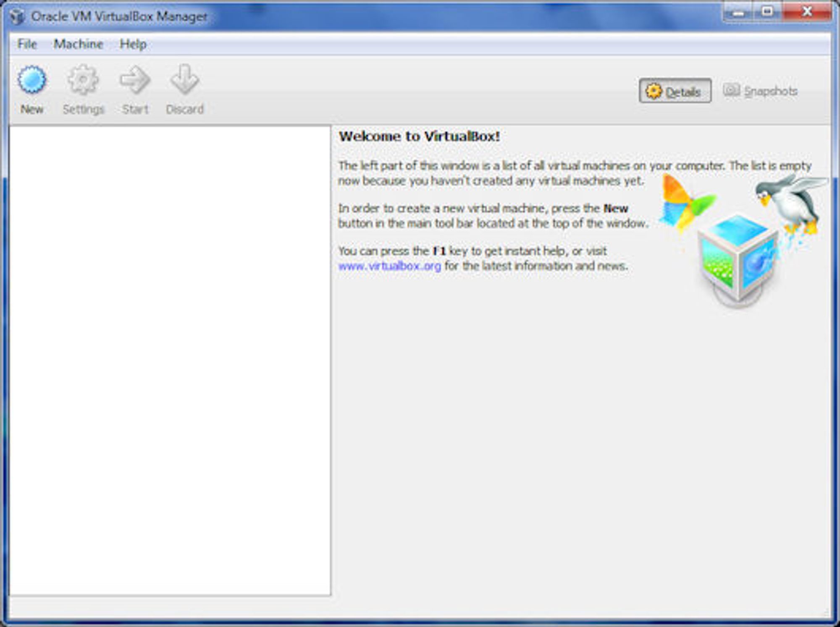Viewport: 840px width, 627px height.
Task: Click the VirtualBox title bar app icon
Action: (x=18, y=17)
